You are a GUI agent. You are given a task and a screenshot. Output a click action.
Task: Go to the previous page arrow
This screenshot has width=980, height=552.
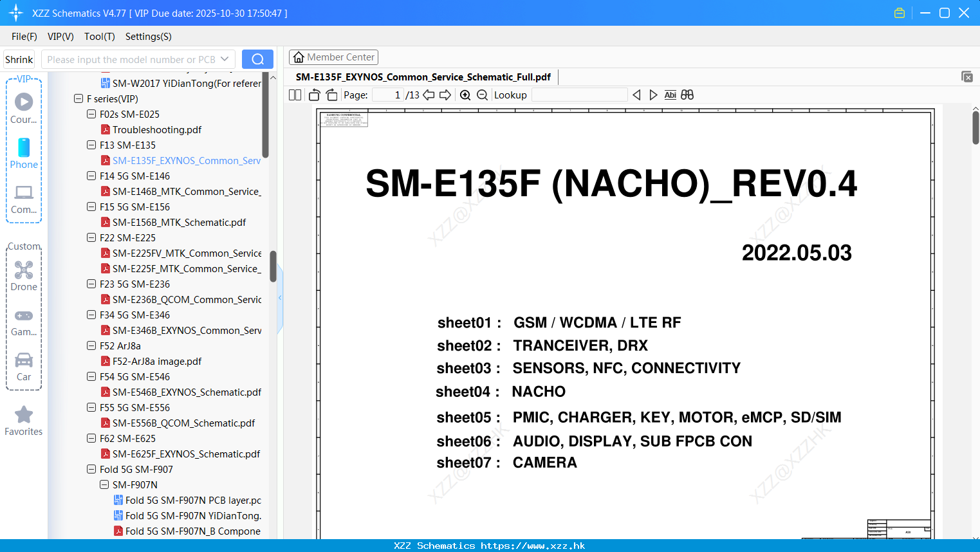(429, 95)
